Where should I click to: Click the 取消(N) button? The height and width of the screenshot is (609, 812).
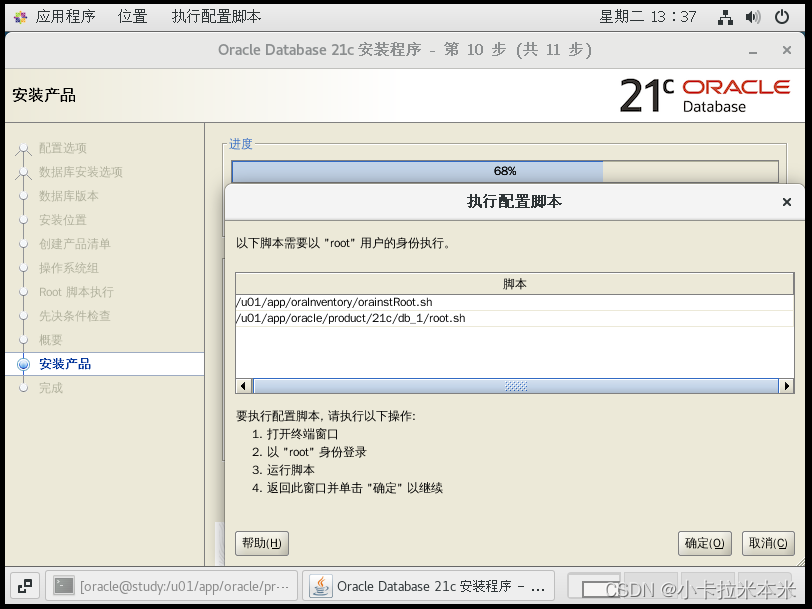coord(767,543)
